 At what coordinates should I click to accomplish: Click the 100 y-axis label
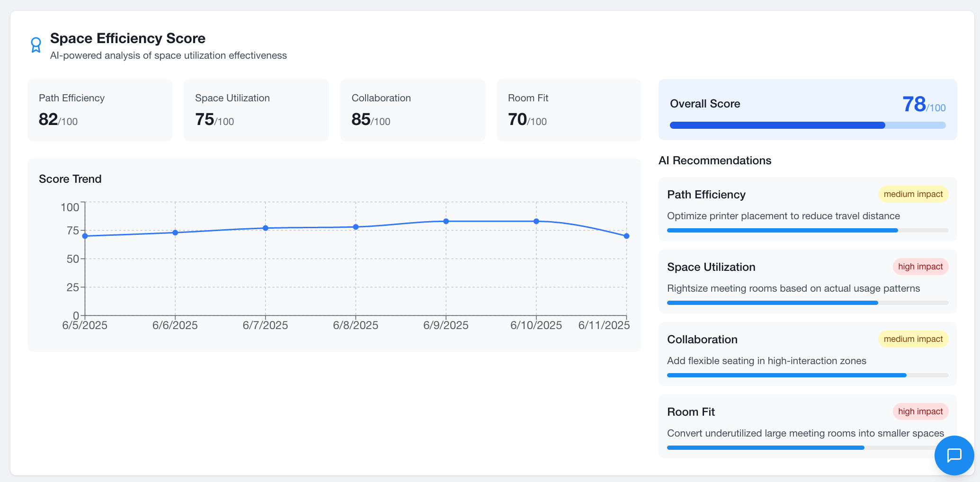[70, 207]
